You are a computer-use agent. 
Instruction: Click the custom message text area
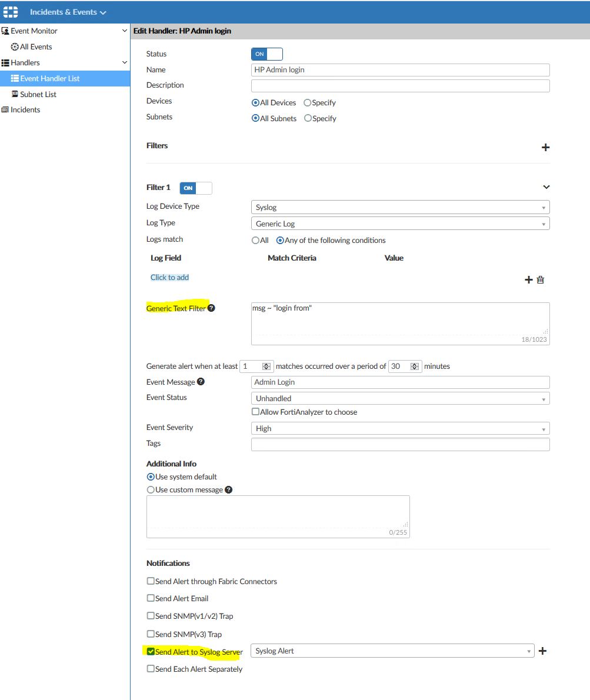278,516
